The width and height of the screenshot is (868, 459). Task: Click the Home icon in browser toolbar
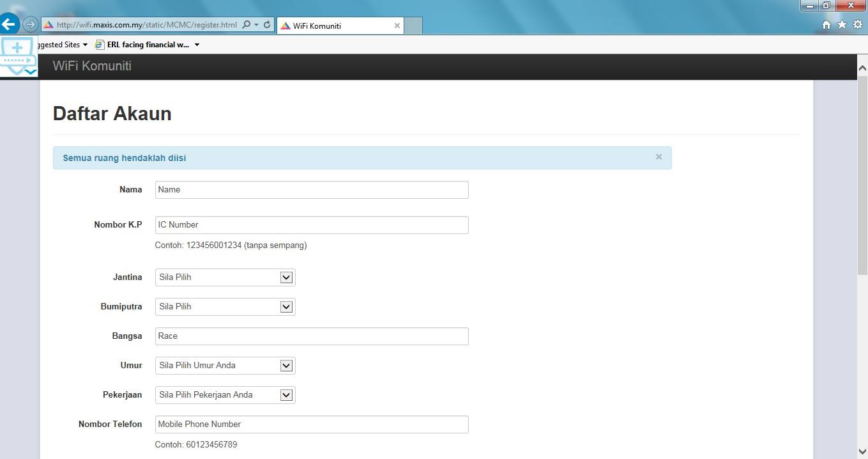tap(826, 25)
